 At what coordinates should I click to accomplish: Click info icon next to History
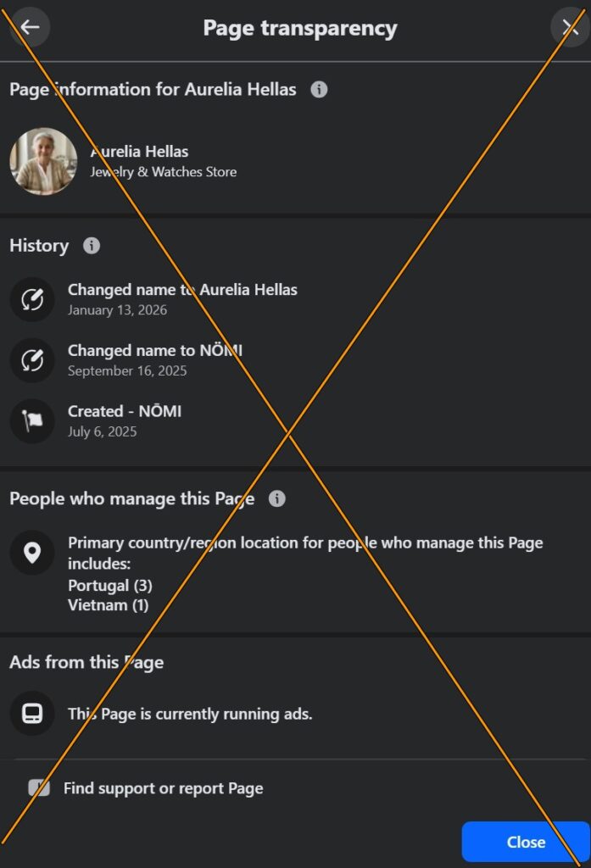click(92, 246)
